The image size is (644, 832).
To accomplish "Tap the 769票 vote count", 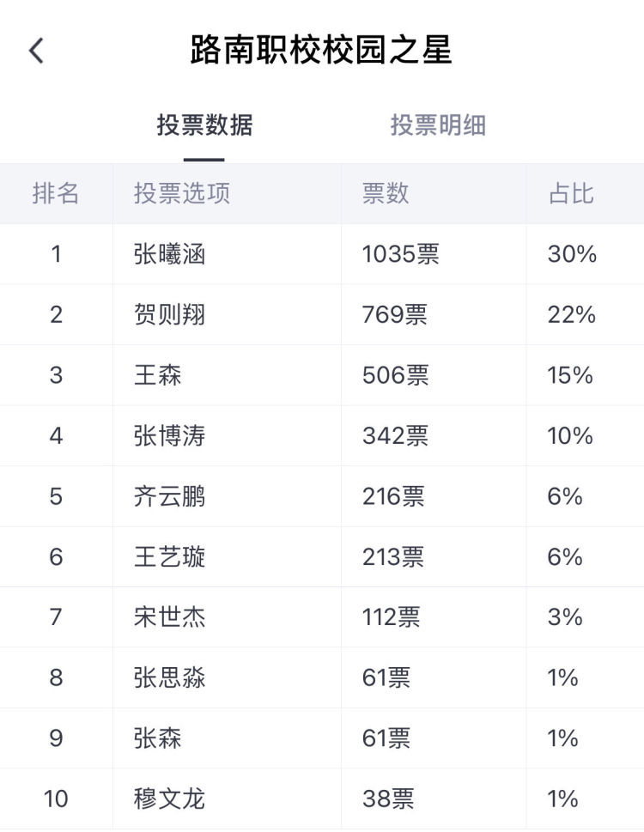I will coord(394,314).
